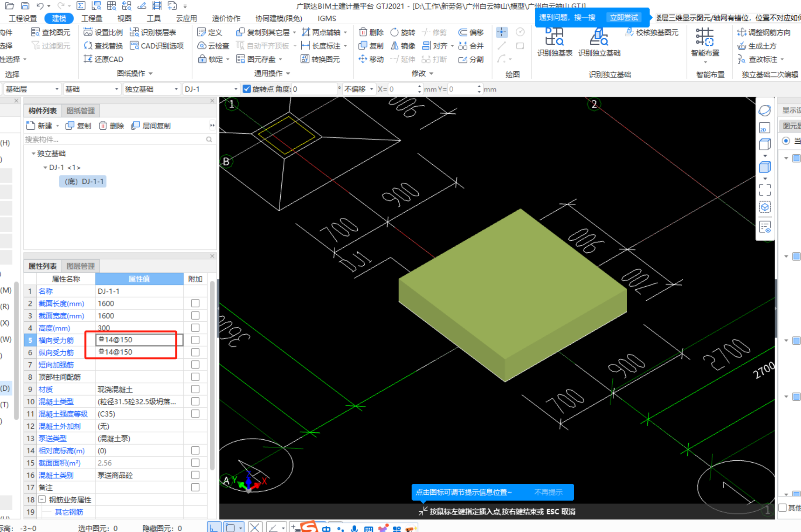Image resolution: width=801 pixels, height=532 pixels.
Task: Collapse the 独立基础 tree node
Action: (34, 153)
